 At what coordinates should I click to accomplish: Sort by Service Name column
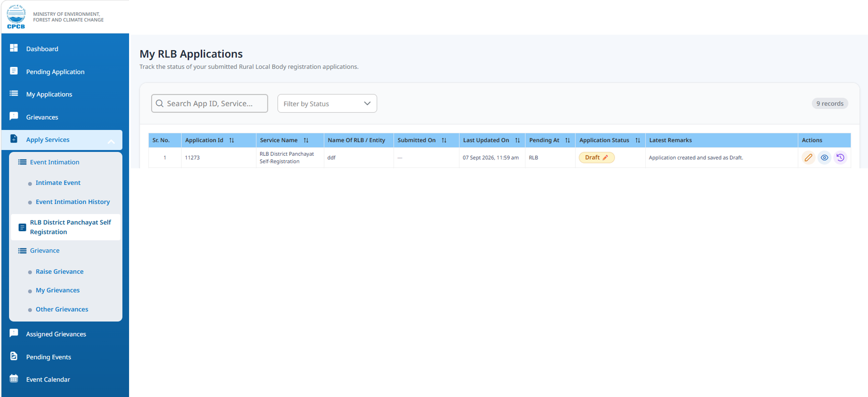306,140
